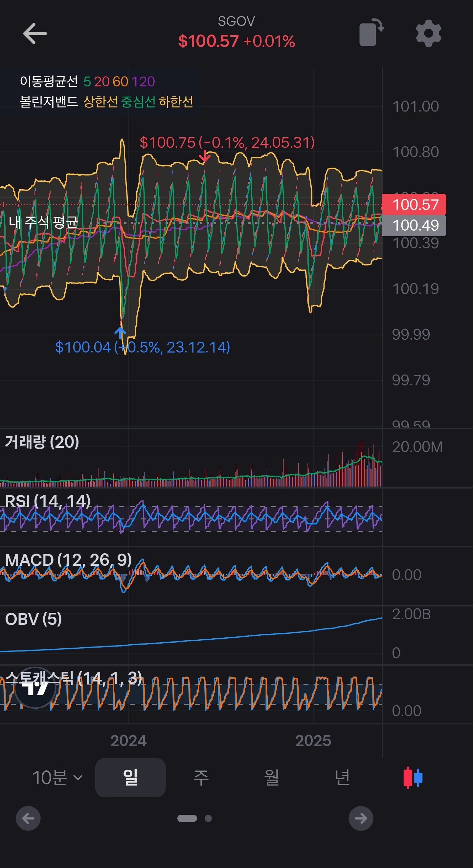The image size is (473, 868).
Task: Tap the 거래량 (20) volume panel label
Action: pos(42,442)
